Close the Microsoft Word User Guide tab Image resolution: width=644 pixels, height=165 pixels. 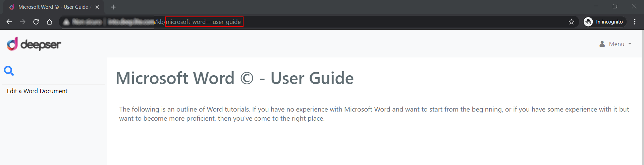click(97, 7)
